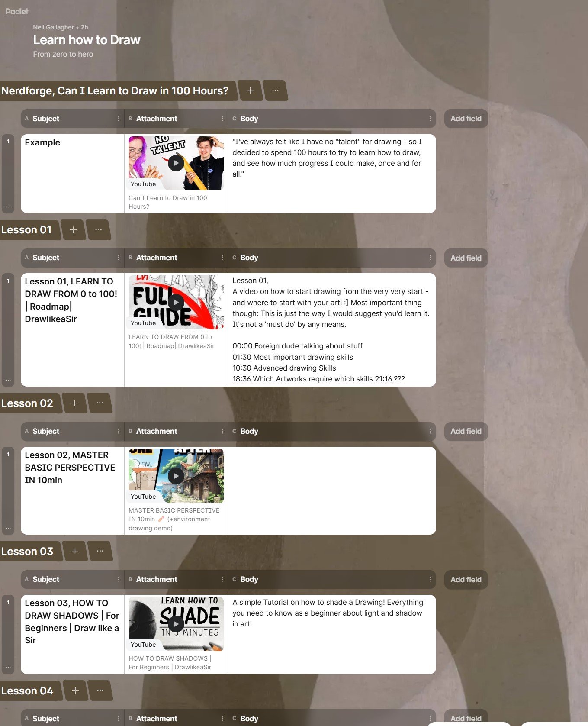Click the 'I've always felt like' body text
Image resolution: width=588 pixels, height=726 pixels.
click(327, 158)
